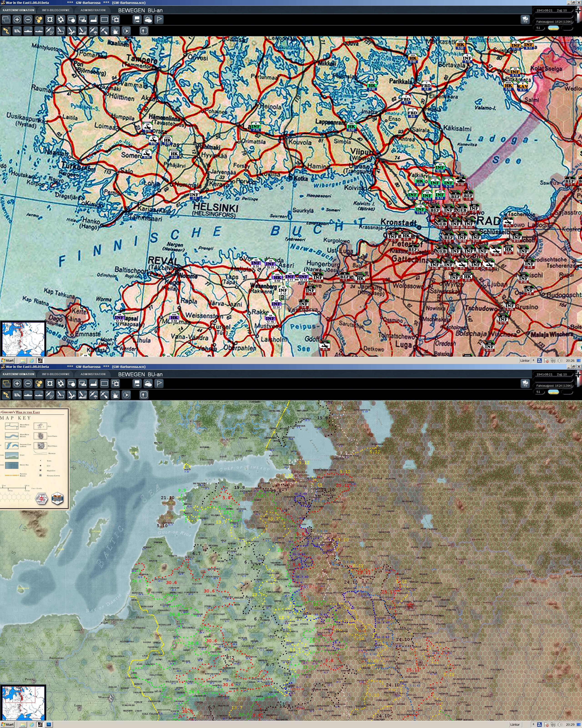The image size is (582, 728).
Task: Toggle factory locations view in lower window
Action: point(93,384)
